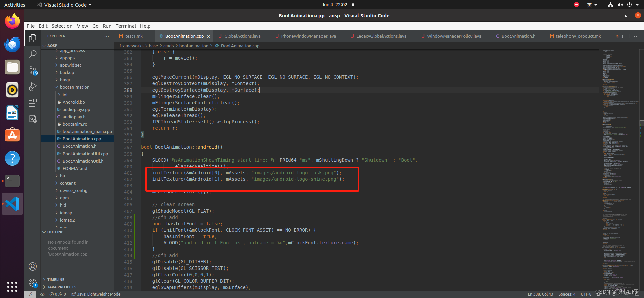This screenshot has height=298, width=644.
Task: Open the input method dropdown in top bar
Action: [592, 5]
